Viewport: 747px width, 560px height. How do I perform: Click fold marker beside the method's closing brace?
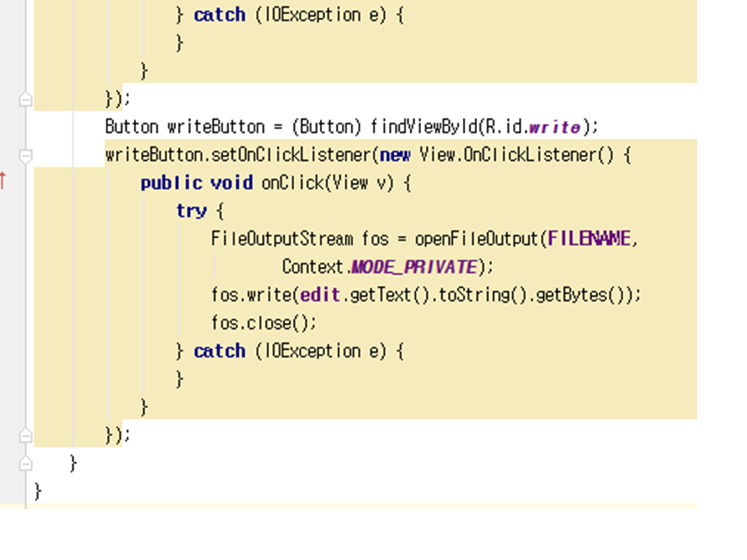point(26,463)
